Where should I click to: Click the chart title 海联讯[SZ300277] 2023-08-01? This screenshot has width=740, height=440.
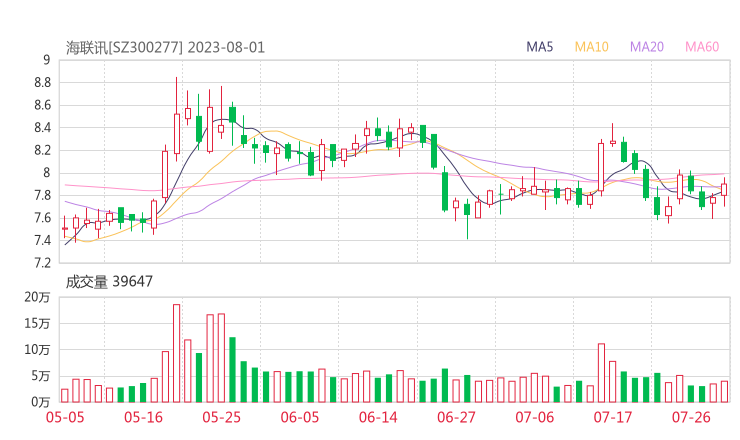tap(165, 48)
